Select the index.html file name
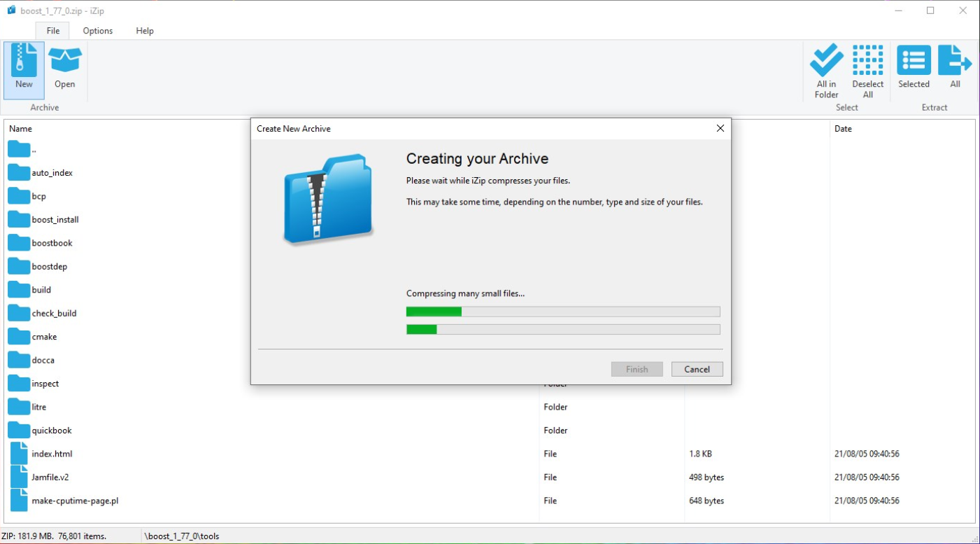Screen dimensions: 980x544 click(52, 454)
